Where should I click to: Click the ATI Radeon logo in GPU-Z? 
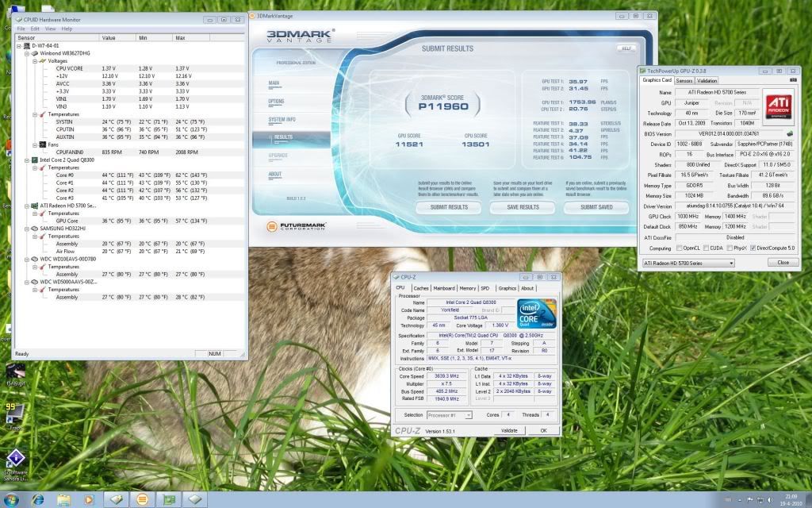point(777,106)
